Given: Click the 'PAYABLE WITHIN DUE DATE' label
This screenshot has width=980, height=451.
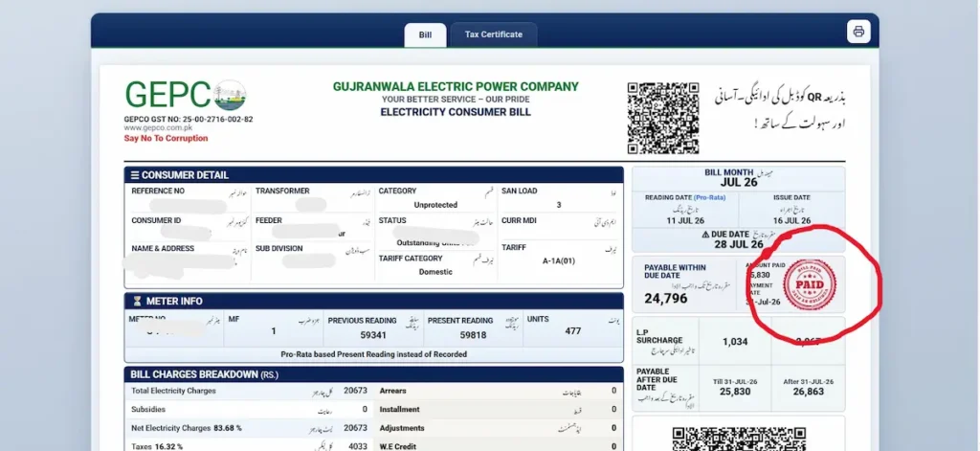Looking at the screenshot, I should point(675,272).
